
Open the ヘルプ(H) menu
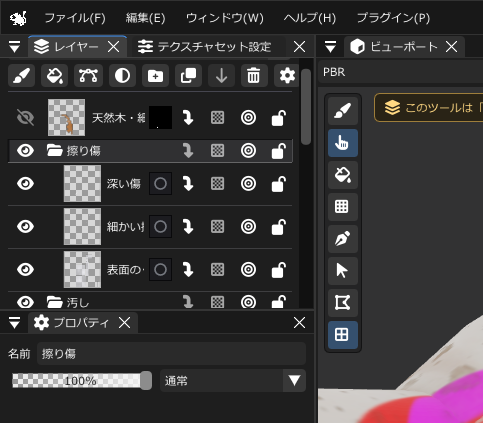[x=310, y=18]
